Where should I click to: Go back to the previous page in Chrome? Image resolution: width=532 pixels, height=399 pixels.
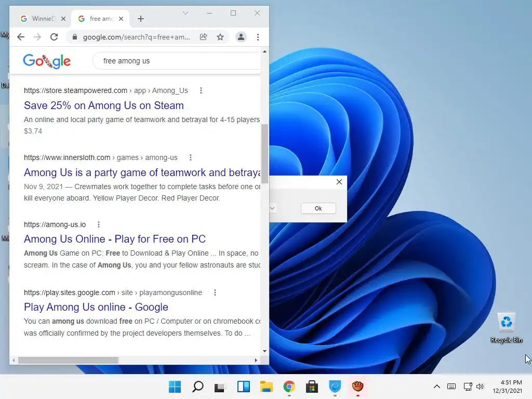(21, 37)
